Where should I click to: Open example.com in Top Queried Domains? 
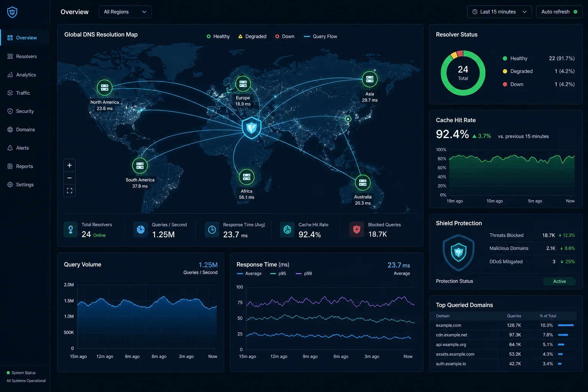(x=448, y=325)
